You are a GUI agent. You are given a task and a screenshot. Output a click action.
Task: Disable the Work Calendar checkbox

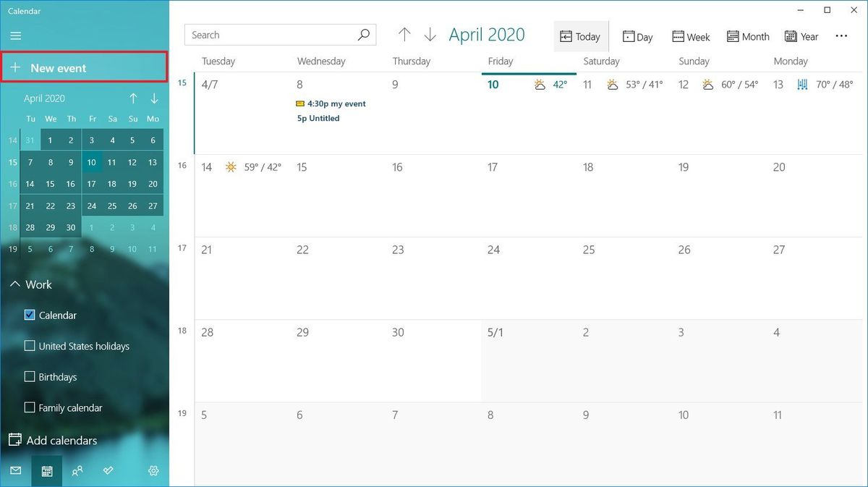click(x=30, y=315)
